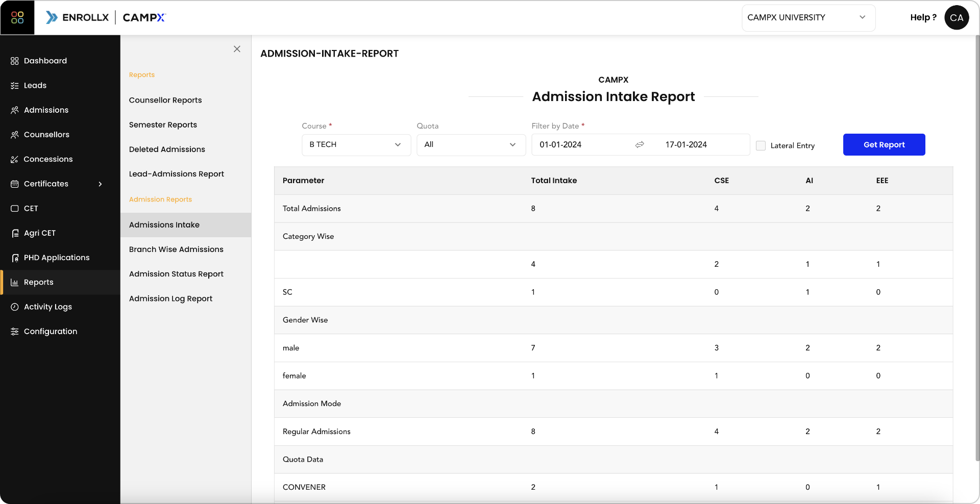Open Activity Logs in the sidebar
The width and height of the screenshot is (980, 504).
pos(60,307)
